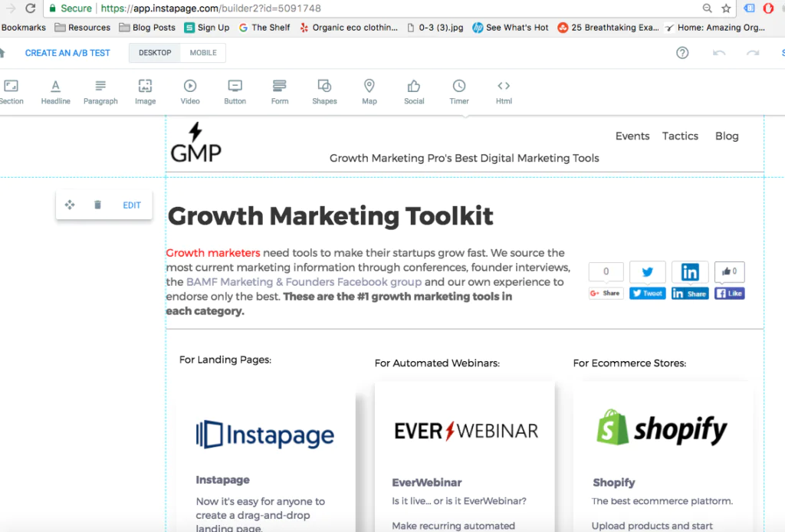Insert a Map element

point(369,93)
